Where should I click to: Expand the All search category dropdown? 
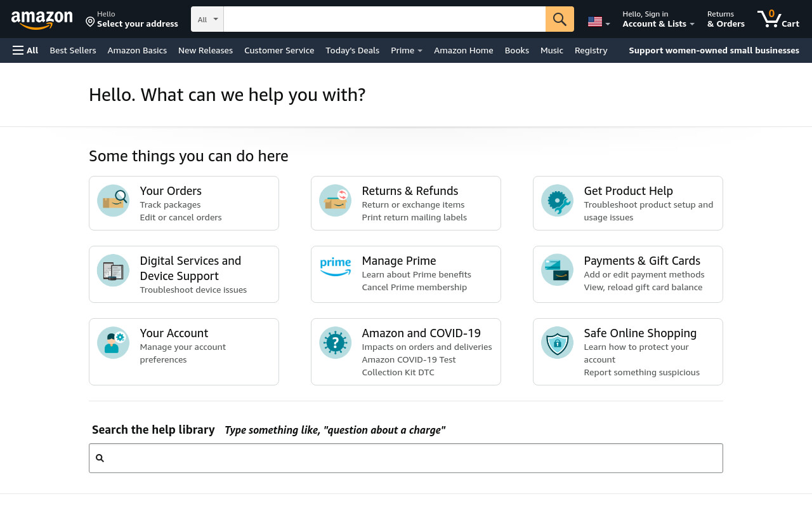(207, 19)
